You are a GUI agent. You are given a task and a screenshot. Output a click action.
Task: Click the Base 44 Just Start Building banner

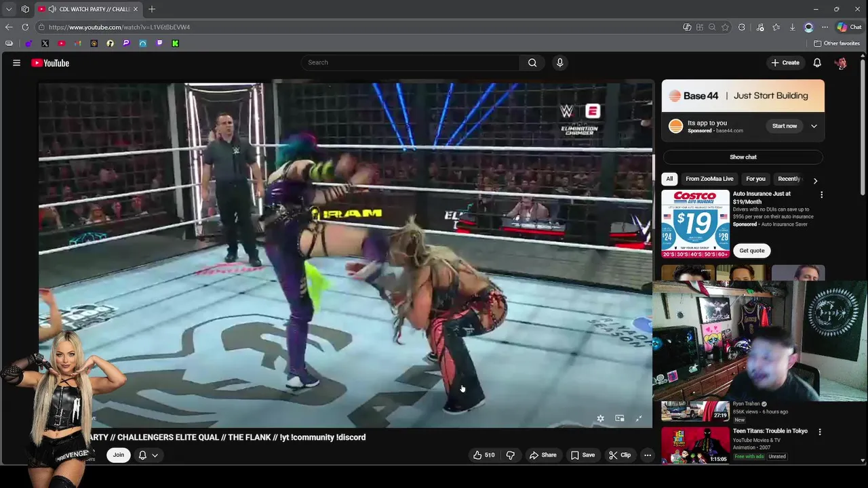[743, 96]
